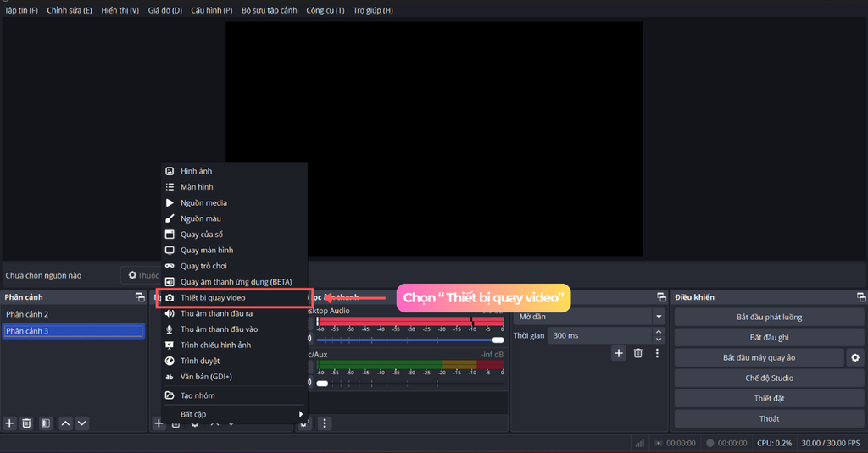Choose Quay âm thanh ứng dụng (BETA)
The image size is (868, 453).
pos(234,281)
